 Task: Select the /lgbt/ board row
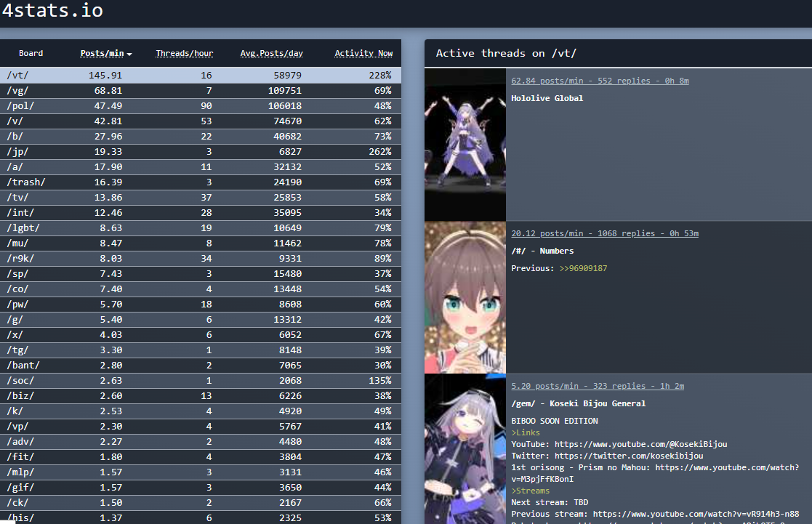pos(201,227)
